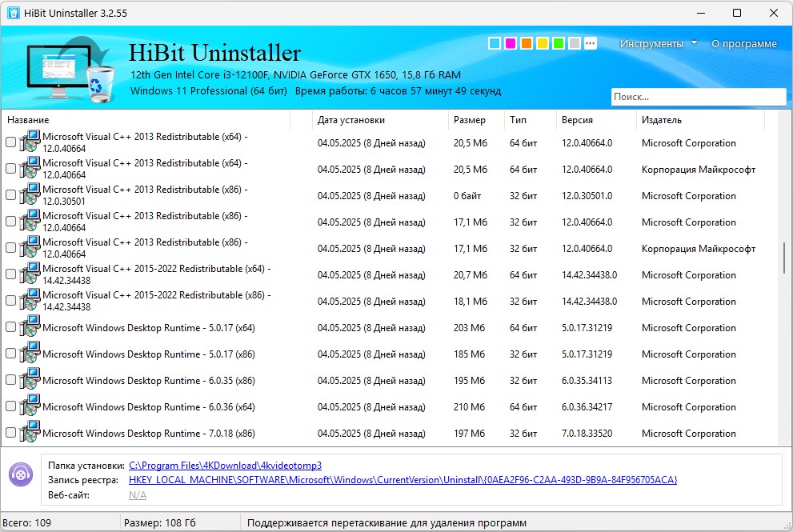Click version 5.0.17.31219 of Desktop Runtime (x64)
The image size is (793, 532).
click(x=587, y=327)
